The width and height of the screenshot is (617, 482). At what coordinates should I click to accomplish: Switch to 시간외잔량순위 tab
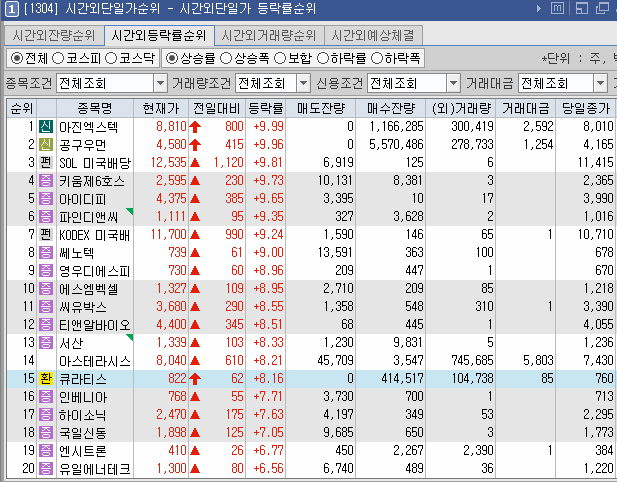pyautogui.click(x=54, y=36)
